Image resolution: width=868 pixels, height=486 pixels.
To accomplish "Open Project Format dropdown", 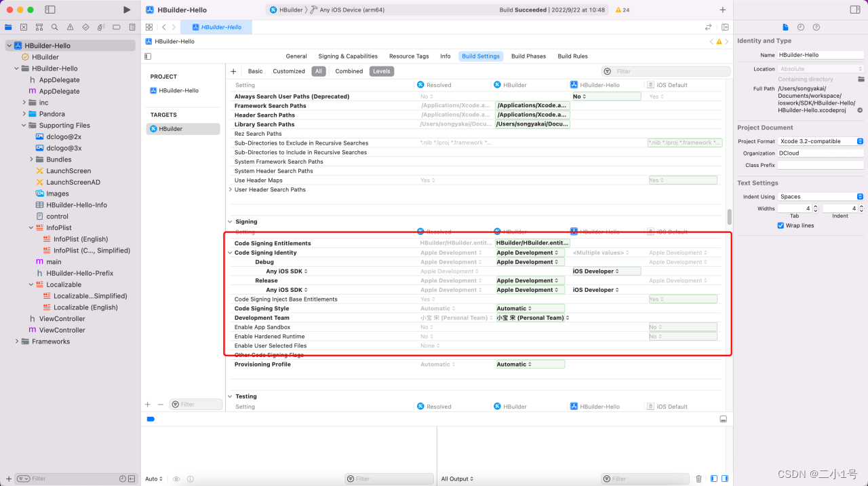I will (x=821, y=141).
